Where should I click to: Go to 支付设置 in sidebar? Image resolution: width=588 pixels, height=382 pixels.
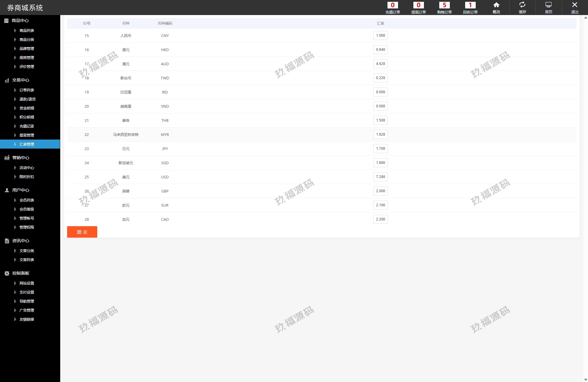[27, 292]
